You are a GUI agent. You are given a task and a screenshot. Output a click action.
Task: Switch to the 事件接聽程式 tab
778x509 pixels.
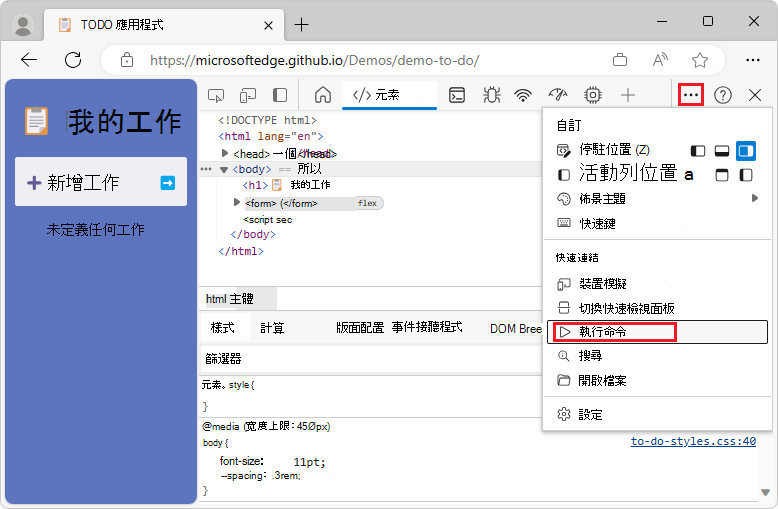point(427,327)
